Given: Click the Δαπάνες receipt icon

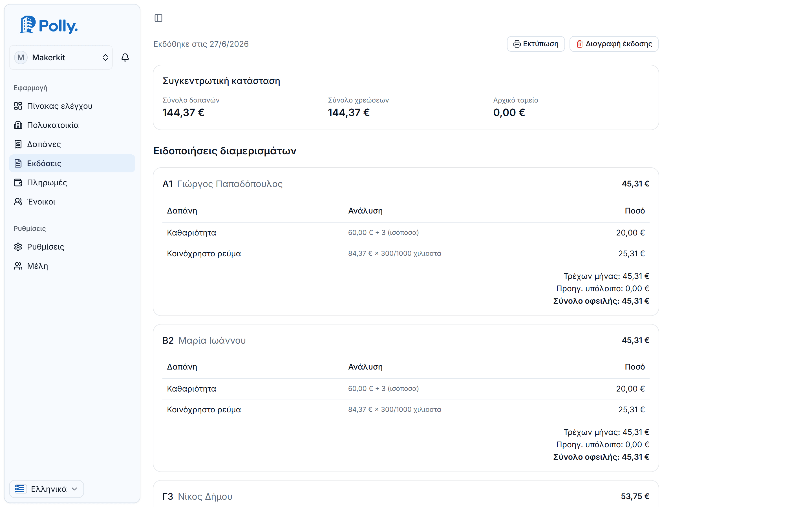Looking at the screenshot, I should [x=18, y=144].
